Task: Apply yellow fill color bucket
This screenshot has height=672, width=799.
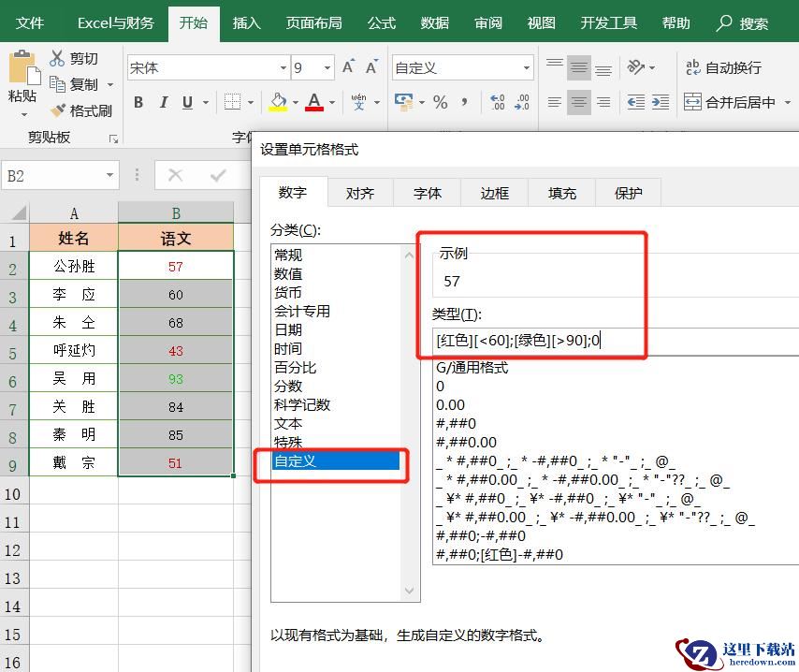Action: tap(278, 102)
